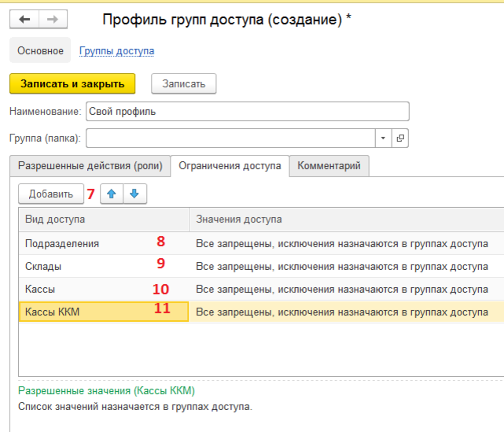504x432 pixels.
Task: Switch to Разрешенные действия (роли) tab
Action: 90,166
